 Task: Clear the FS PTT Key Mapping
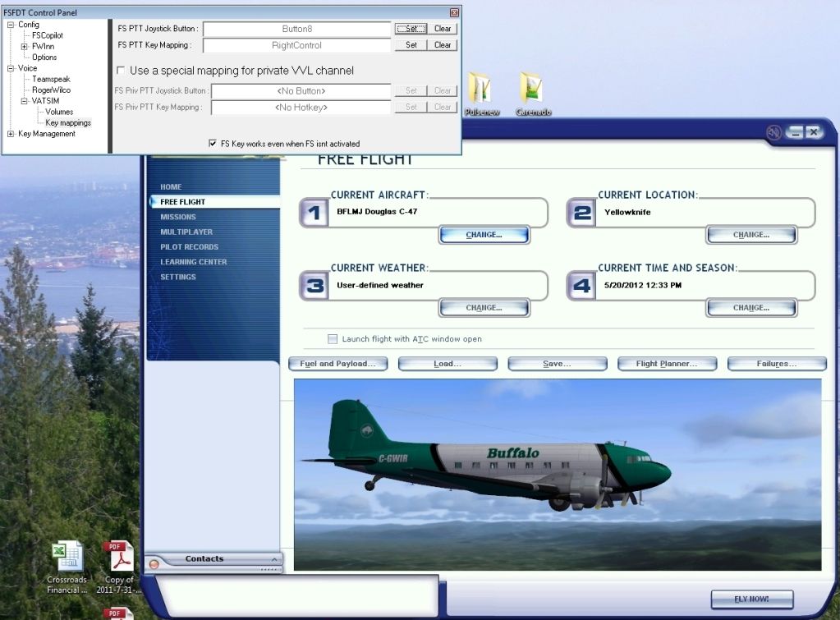tap(443, 45)
